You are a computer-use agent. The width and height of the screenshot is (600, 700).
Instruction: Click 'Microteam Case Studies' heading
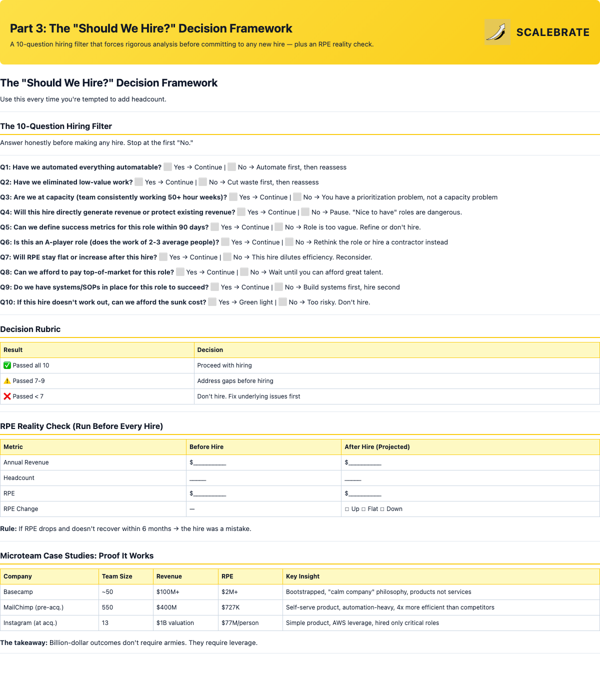coord(77,555)
